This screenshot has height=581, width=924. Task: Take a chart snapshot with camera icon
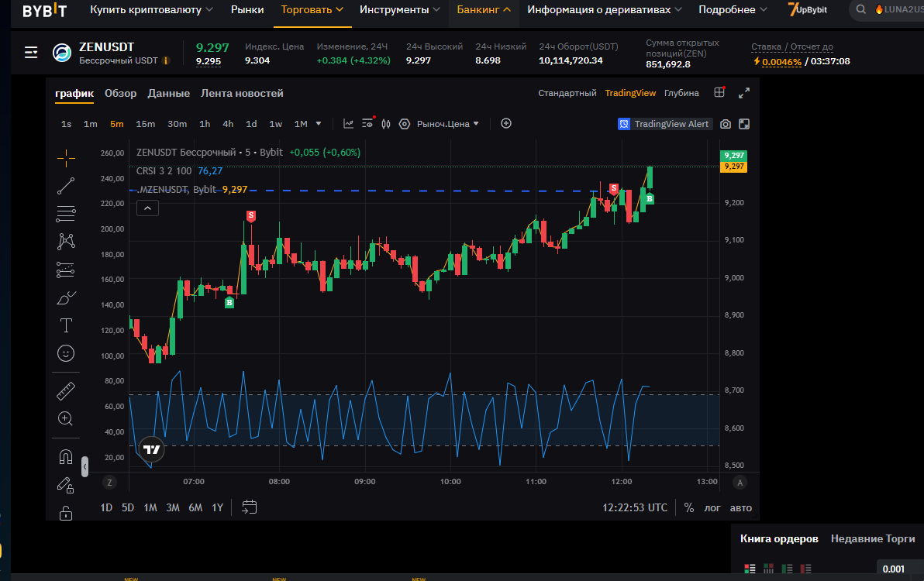(726, 124)
